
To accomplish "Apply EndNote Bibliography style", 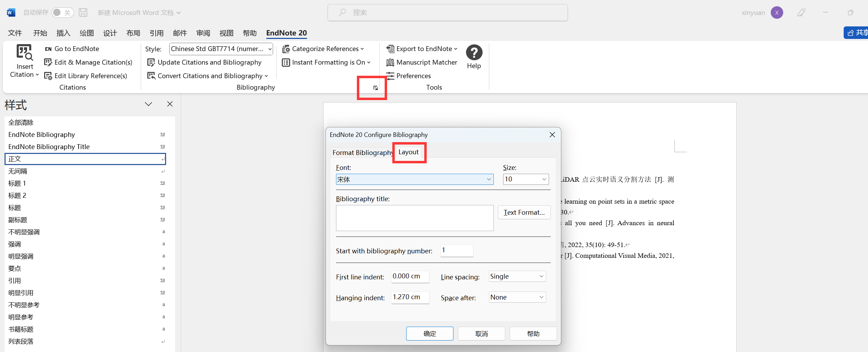I will 85,135.
